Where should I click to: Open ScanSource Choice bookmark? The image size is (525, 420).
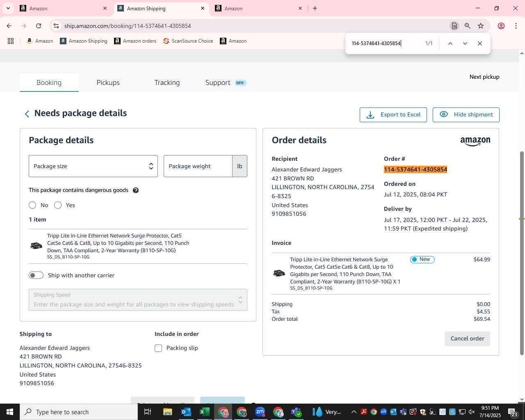pos(188,41)
